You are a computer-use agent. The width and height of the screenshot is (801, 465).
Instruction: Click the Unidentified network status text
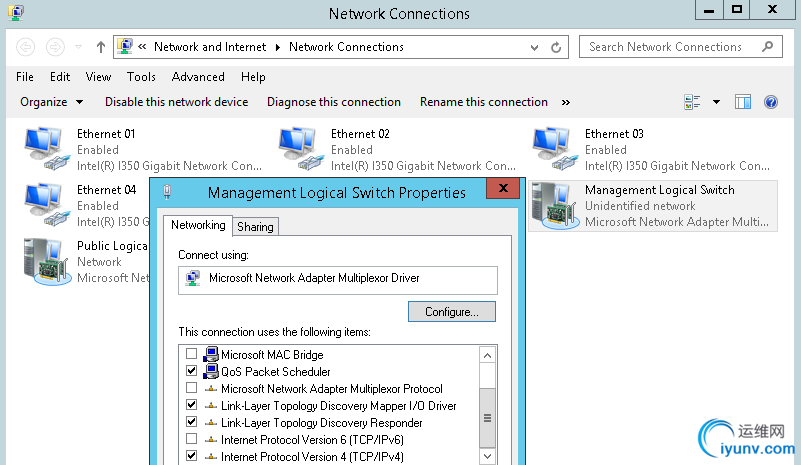click(x=640, y=206)
